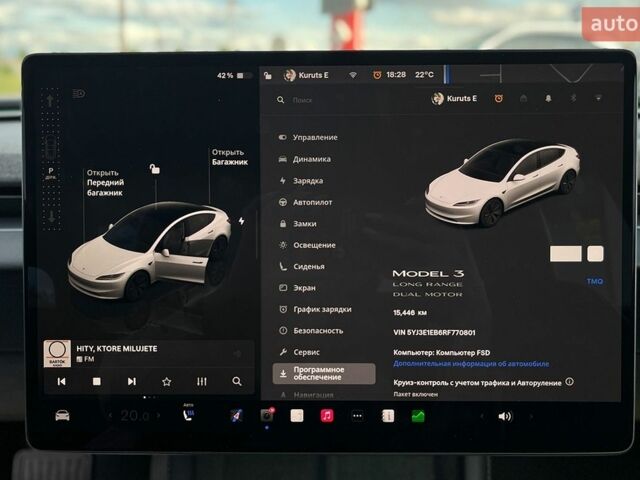Open Wi-Fi settings in header
Viewport: 640px width, 480px height.
(598, 98)
